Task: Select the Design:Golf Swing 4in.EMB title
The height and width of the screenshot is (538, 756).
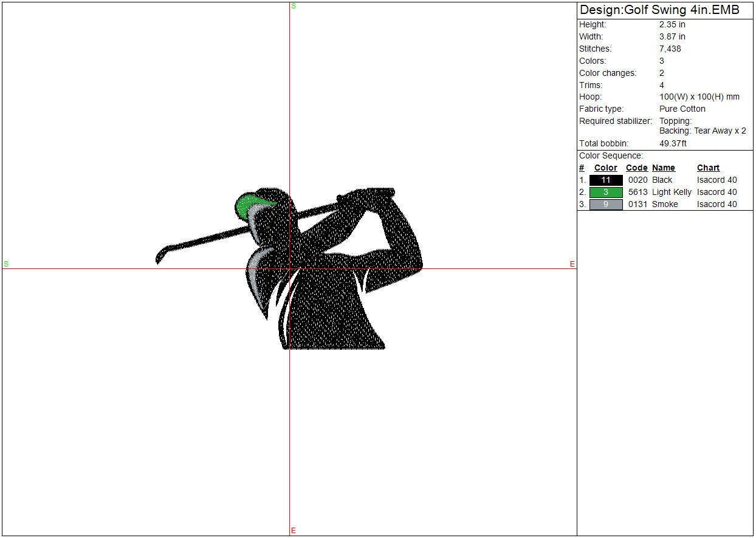Action: (x=659, y=10)
